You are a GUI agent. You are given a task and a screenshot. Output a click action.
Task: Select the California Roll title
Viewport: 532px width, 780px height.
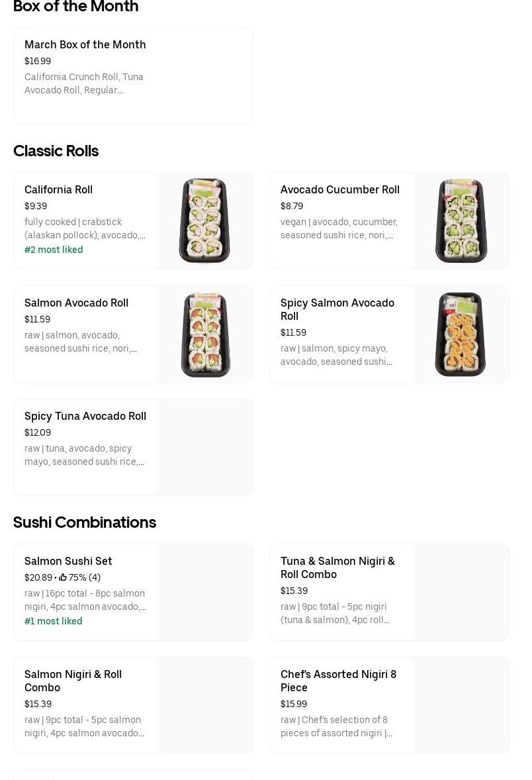[58, 189]
